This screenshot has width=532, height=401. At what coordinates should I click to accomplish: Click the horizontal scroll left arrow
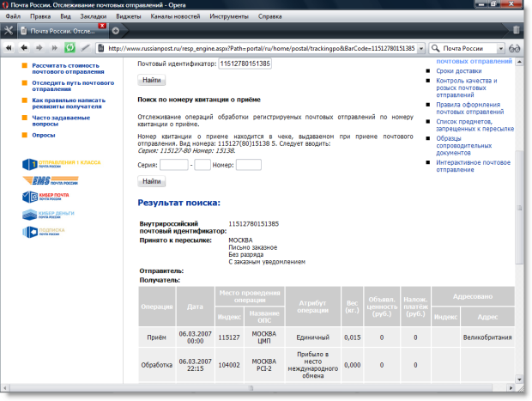coord(5,388)
